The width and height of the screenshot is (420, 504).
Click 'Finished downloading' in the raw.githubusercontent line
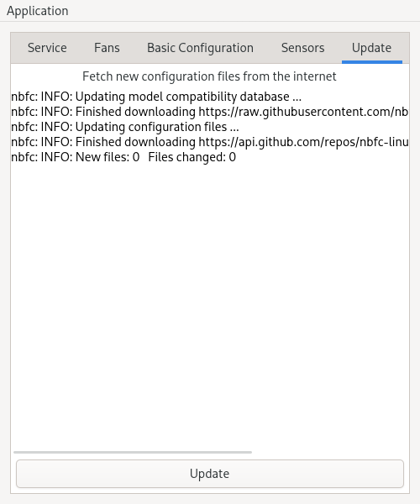135,112
